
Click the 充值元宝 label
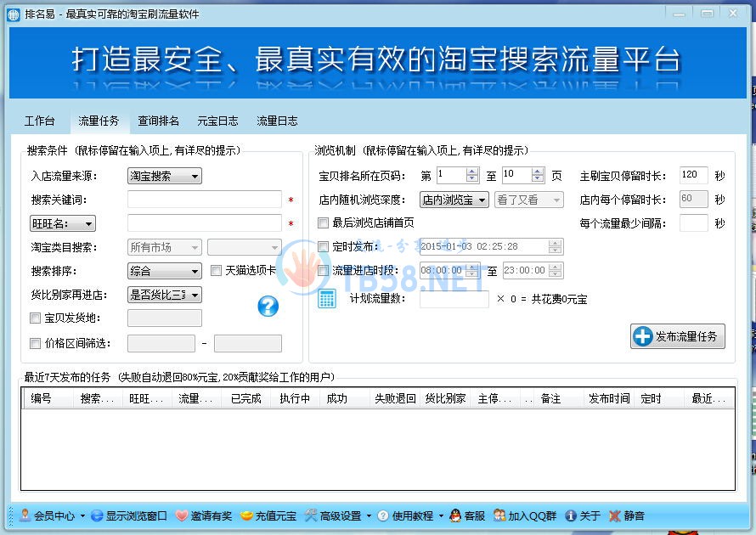point(276,516)
